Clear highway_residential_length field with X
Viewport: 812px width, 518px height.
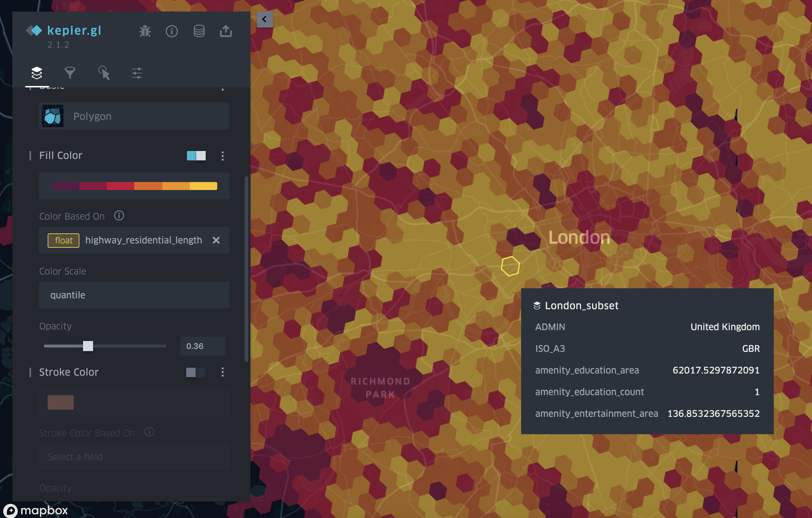(x=216, y=240)
